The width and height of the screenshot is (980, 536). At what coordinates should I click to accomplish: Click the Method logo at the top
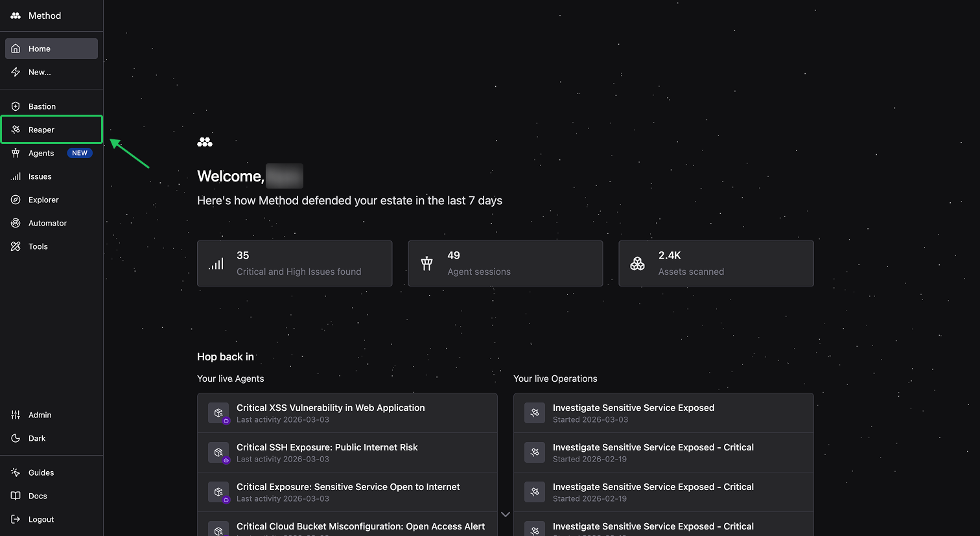35,16
